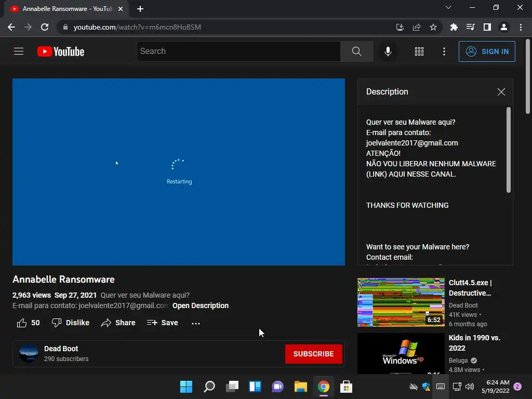Open volume control in tray
Viewport: 532px width, 399px height.
tap(470, 387)
